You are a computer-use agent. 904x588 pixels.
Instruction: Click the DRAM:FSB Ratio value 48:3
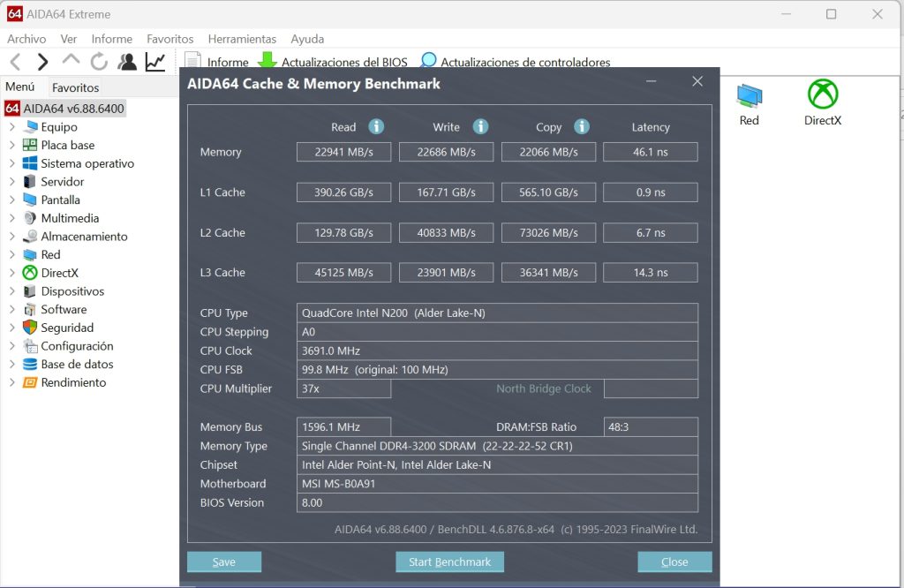[x=651, y=427]
